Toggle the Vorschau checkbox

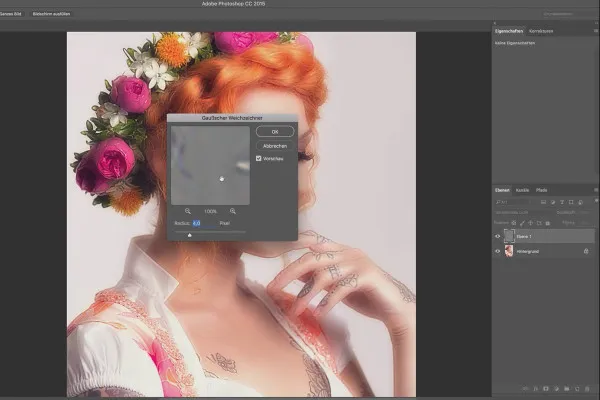pos(258,158)
